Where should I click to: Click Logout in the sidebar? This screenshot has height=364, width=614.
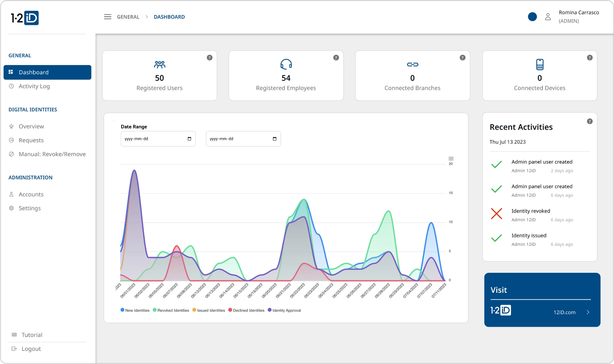click(31, 349)
